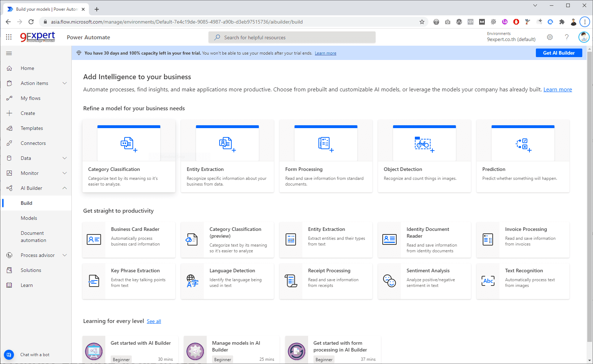
Task: Click the hamburger menu to collapse navigation
Action: (x=9, y=53)
